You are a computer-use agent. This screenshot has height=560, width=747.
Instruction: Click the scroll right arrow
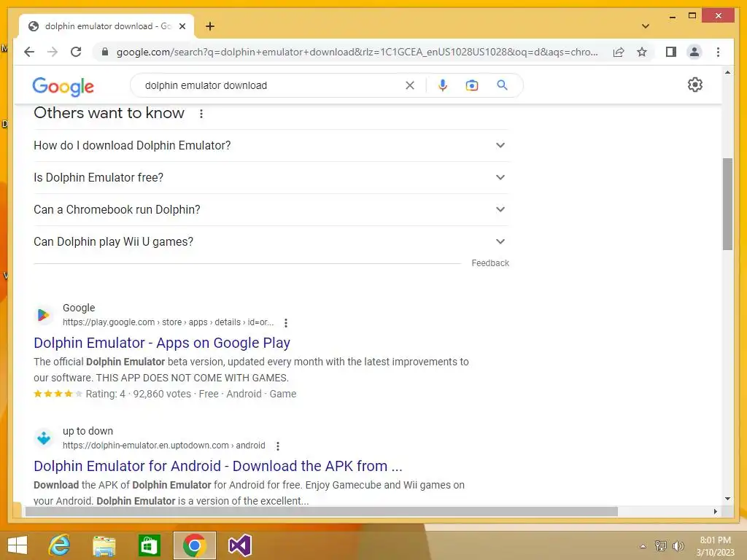[x=715, y=511]
